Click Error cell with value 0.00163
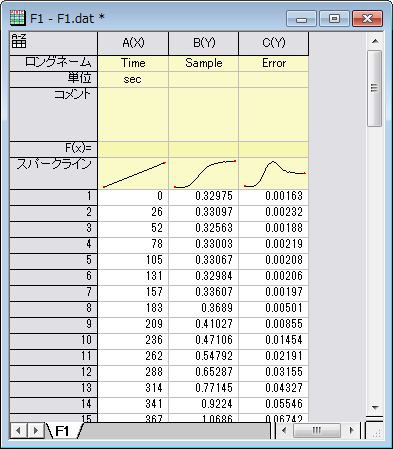This screenshot has width=393, height=449. [274, 197]
